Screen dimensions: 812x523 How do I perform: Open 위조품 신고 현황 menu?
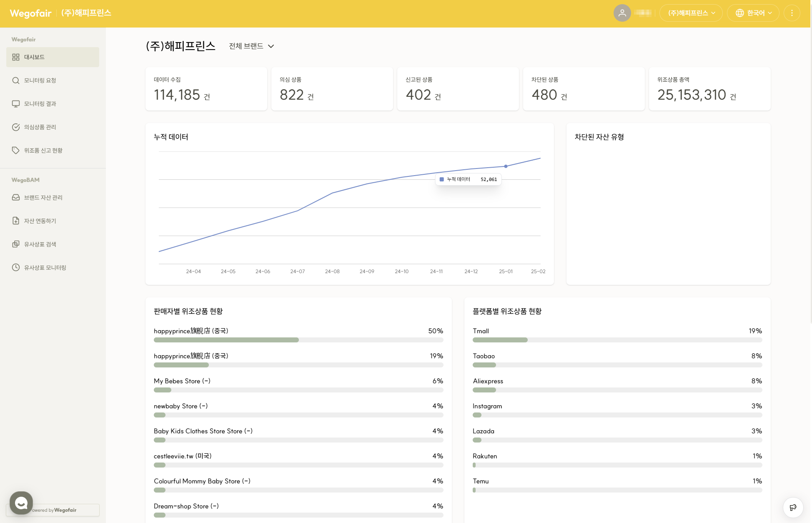tap(53, 151)
